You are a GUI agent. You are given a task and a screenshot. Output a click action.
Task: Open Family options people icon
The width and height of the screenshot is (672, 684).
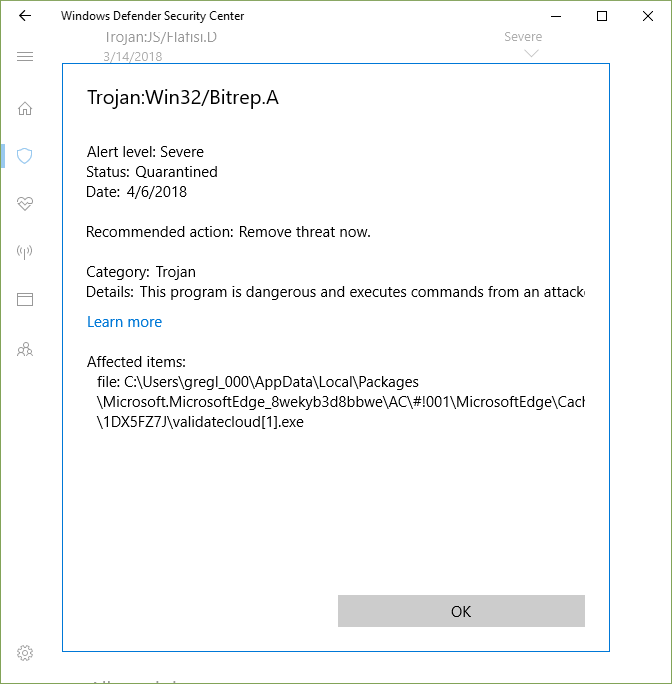pos(25,349)
